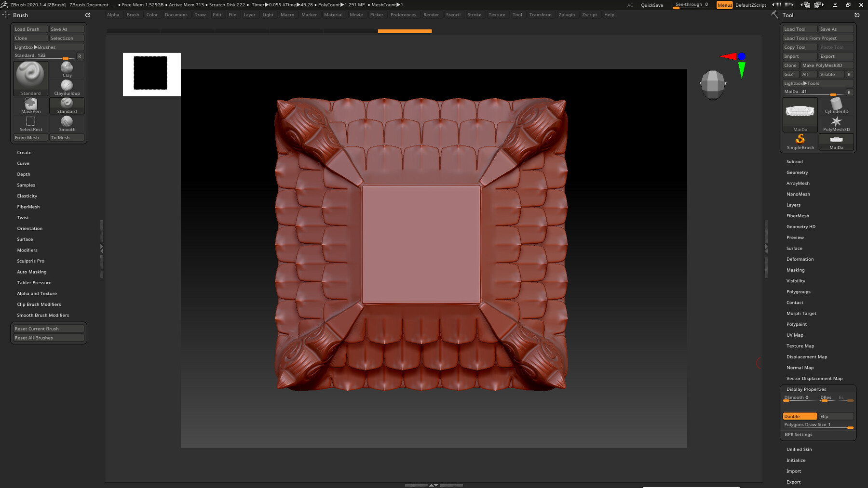This screenshot has height=488, width=868.
Task: Click the left tray divider handle
Action: click(101, 249)
